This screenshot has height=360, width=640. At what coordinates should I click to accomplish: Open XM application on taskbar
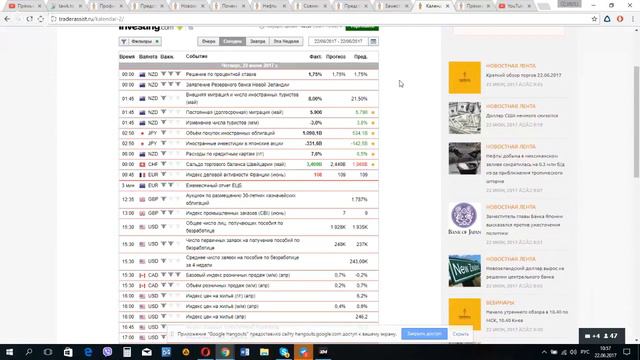point(323,352)
